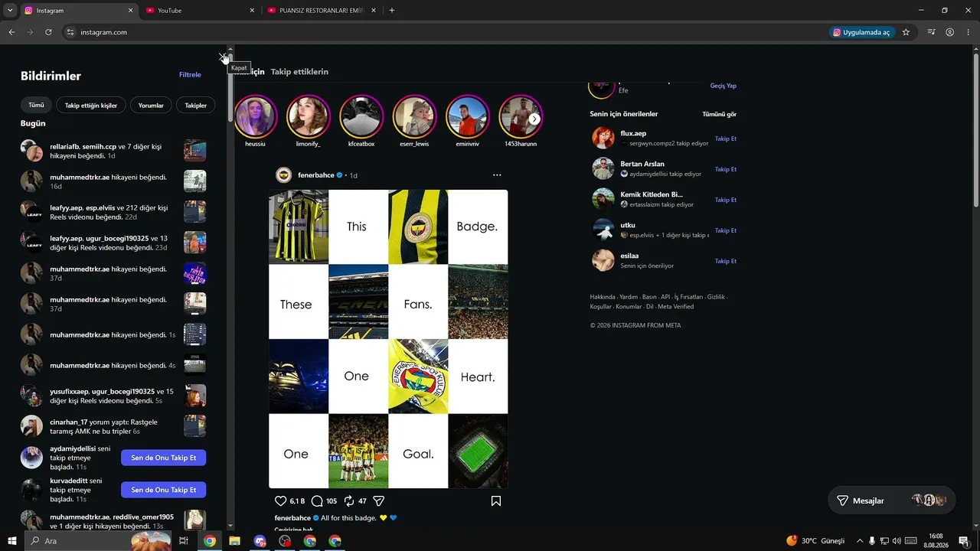
Task: Open the kfceatbox story
Action: (361, 116)
